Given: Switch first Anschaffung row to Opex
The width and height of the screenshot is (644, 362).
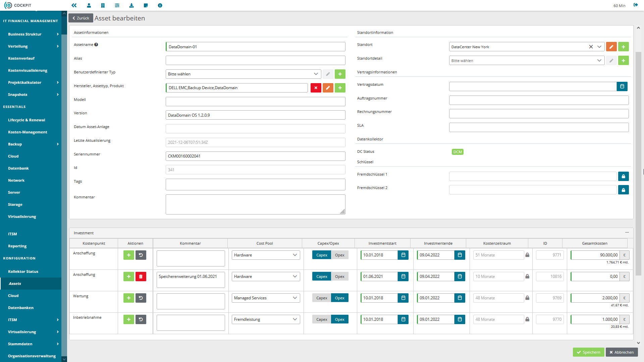Looking at the screenshot, I should click(x=339, y=255).
